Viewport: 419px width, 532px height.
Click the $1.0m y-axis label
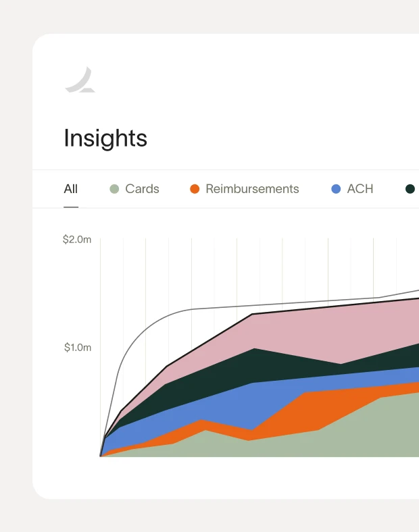coord(78,348)
